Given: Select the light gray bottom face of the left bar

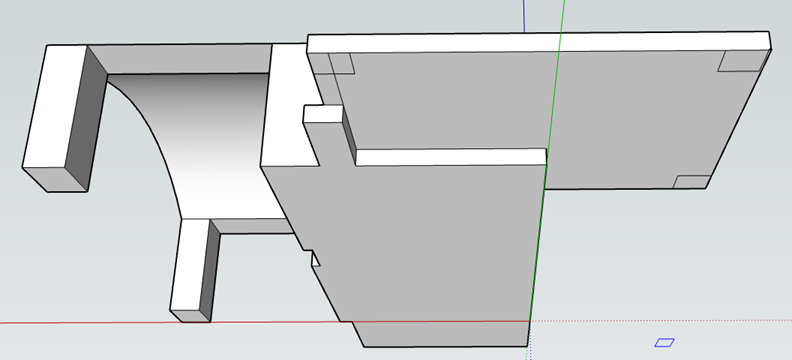Looking at the screenshot, I should pyautogui.click(x=56, y=179).
